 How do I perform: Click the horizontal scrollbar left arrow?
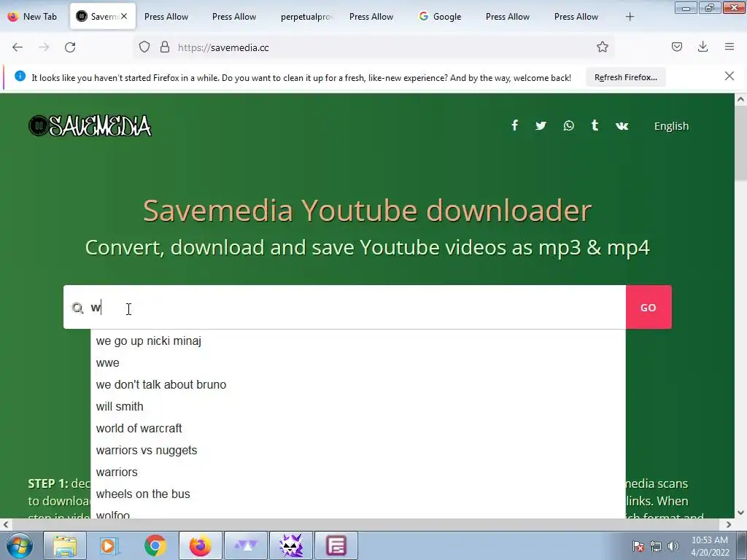click(6, 525)
